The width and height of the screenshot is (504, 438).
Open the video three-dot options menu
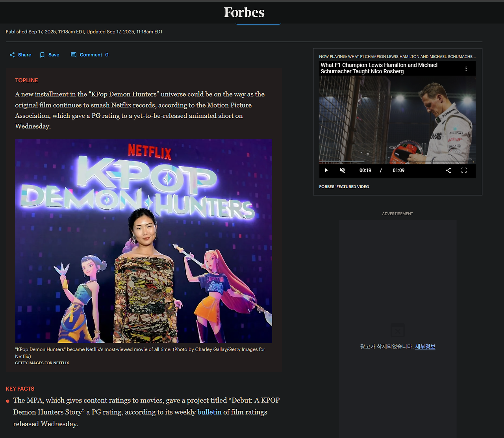466,69
